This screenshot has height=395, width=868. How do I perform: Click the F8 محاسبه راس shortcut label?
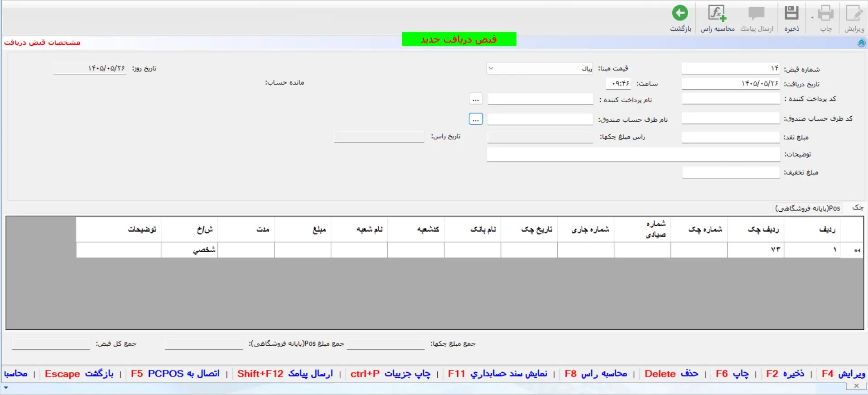596,374
